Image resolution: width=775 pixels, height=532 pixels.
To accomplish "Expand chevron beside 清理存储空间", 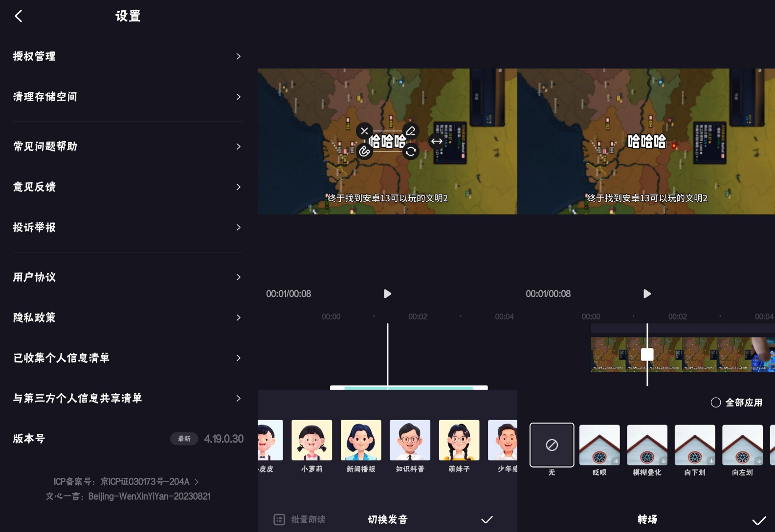I will point(239,97).
